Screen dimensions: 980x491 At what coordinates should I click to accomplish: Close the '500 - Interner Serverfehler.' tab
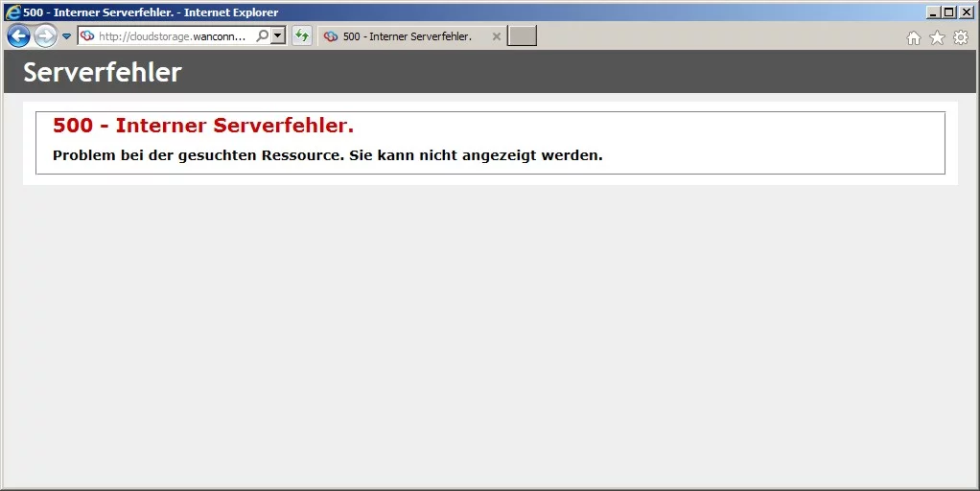pyautogui.click(x=497, y=36)
